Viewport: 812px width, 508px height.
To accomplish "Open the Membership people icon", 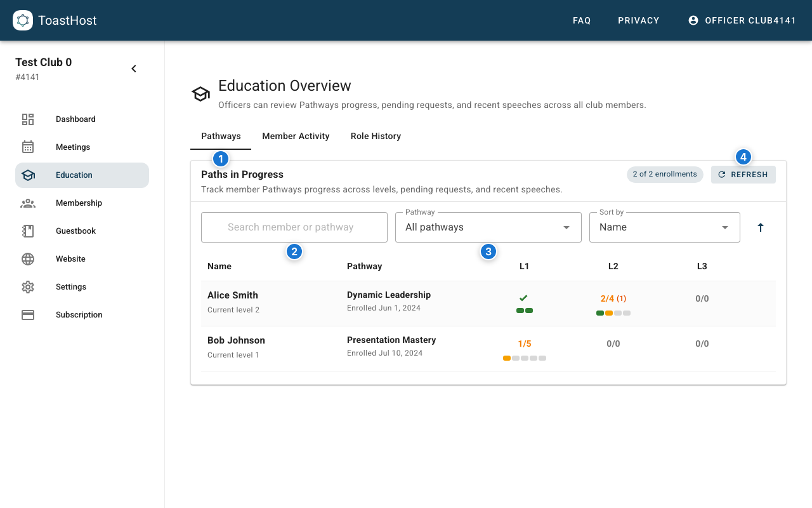I will click(28, 203).
